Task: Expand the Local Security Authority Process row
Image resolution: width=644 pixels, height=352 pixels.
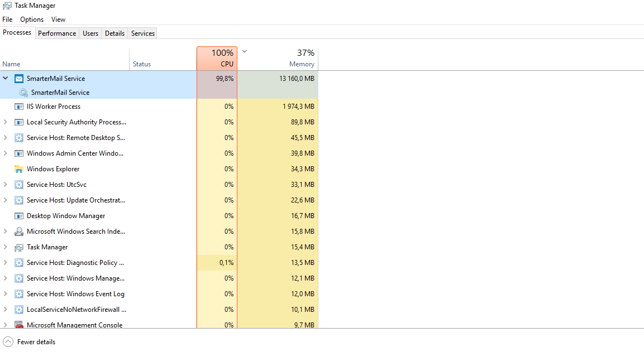Action: [x=6, y=122]
